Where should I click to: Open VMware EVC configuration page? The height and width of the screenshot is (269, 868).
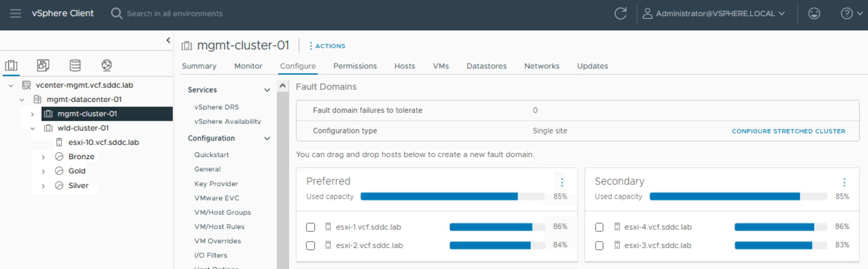click(216, 198)
